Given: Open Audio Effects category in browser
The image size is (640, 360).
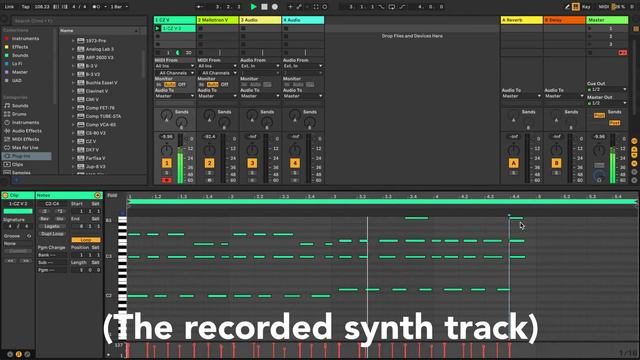Looking at the screenshot, I should [22, 131].
